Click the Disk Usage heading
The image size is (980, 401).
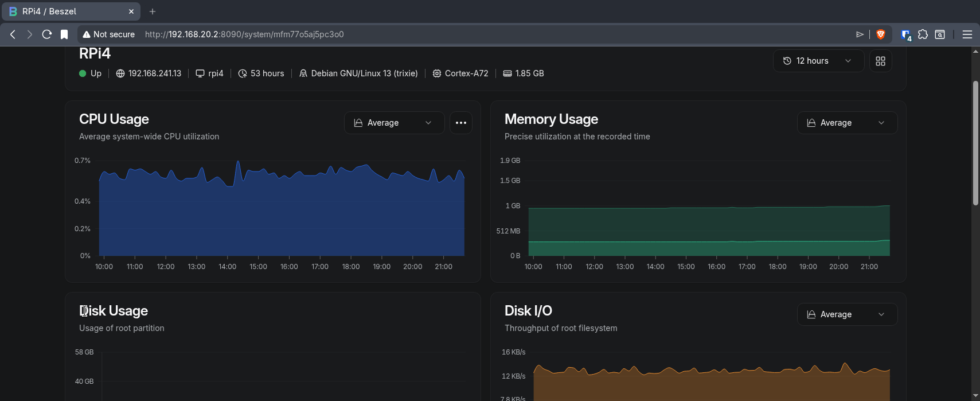click(x=114, y=311)
